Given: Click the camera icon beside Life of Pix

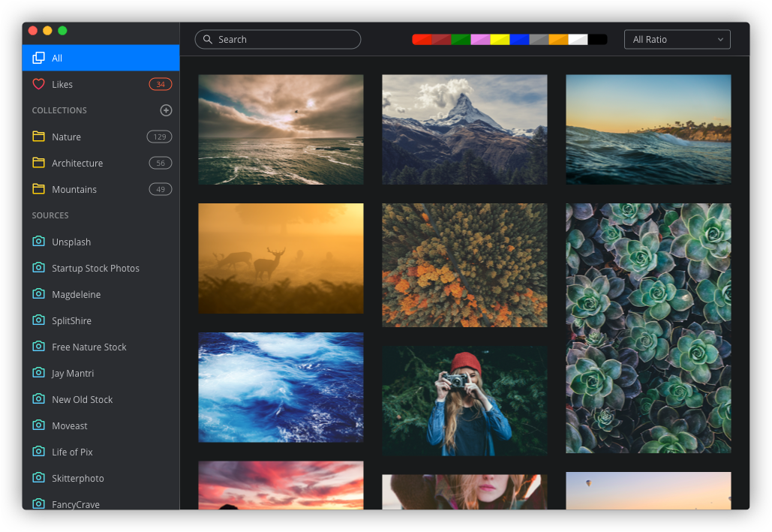Looking at the screenshot, I should (x=39, y=452).
